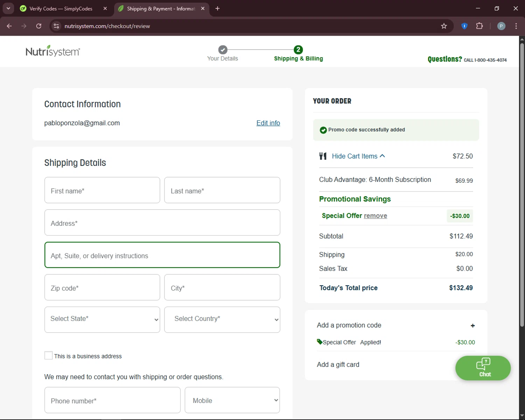Open the Mobile phone type dropdown
This screenshot has width=525, height=420.
tap(232, 400)
